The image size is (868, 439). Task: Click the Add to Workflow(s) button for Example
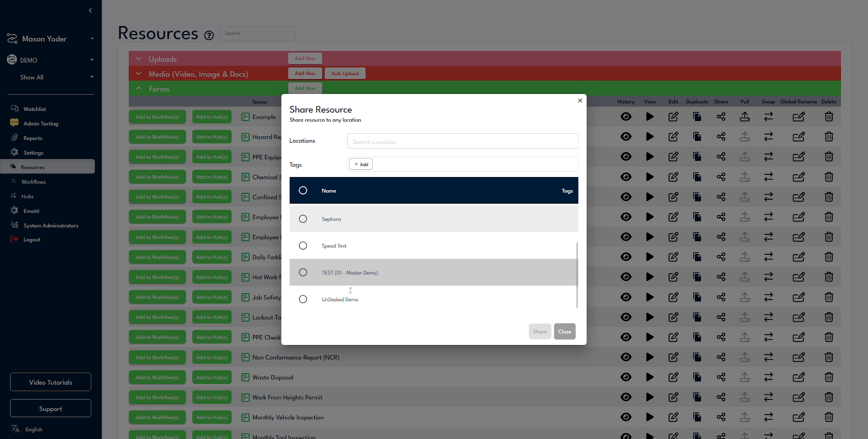157,117
